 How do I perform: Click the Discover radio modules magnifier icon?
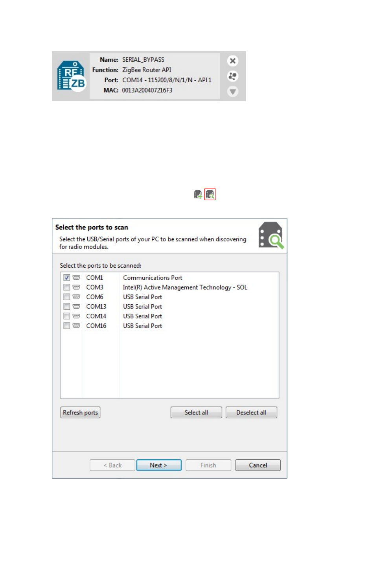point(210,194)
